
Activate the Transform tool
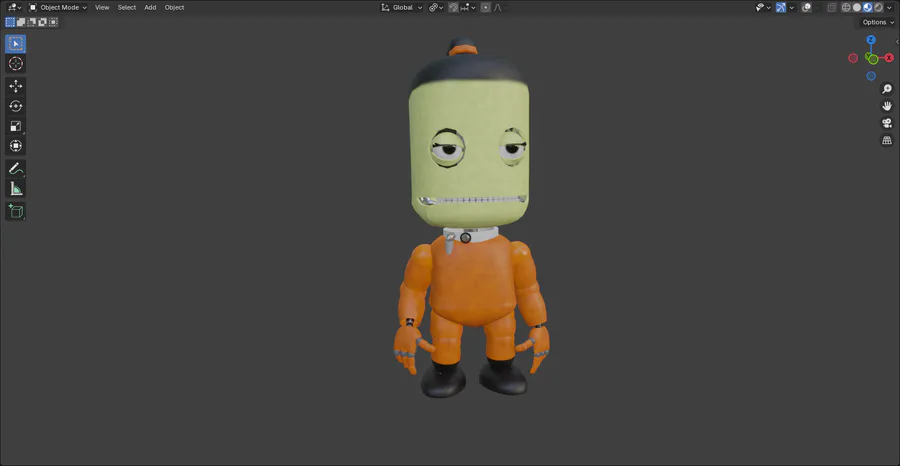click(x=15, y=146)
